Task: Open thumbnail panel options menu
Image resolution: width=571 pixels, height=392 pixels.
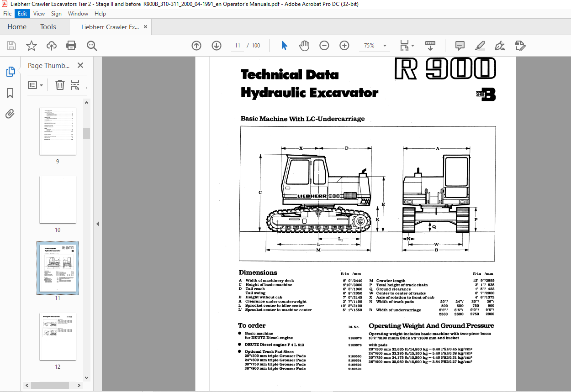Action: 36,85
